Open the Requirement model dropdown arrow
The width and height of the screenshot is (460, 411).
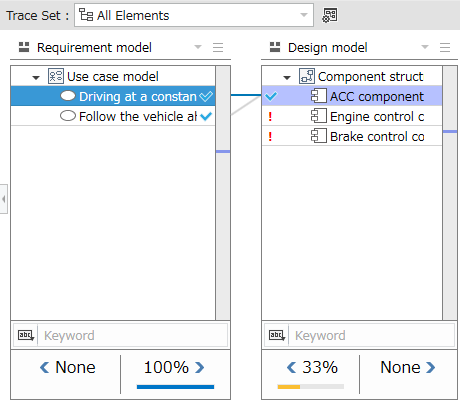pyautogui.click(x=198, y=47)
